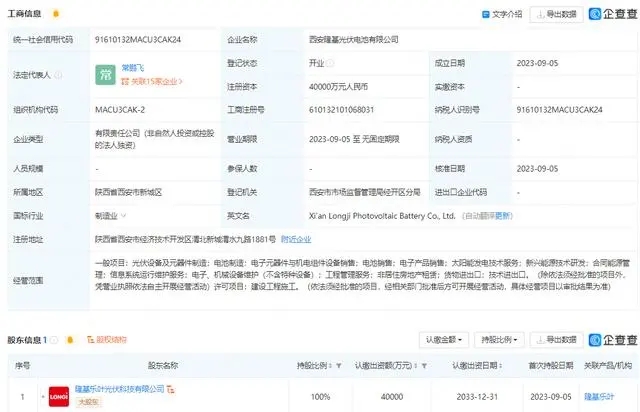Click the icon next to 隆基乐叶光伏科技有限公司

pyautogui.click(x=171, y=388)
